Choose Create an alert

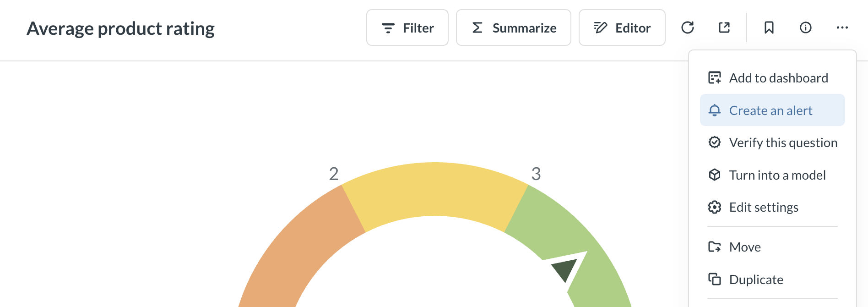tap(771, 110)
